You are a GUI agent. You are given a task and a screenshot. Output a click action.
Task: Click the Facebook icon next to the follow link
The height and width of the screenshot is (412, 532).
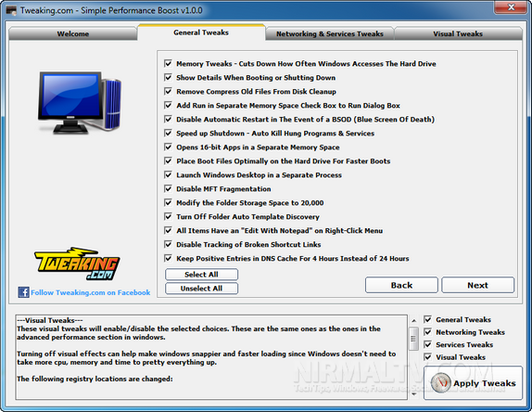tap(23, 292)
